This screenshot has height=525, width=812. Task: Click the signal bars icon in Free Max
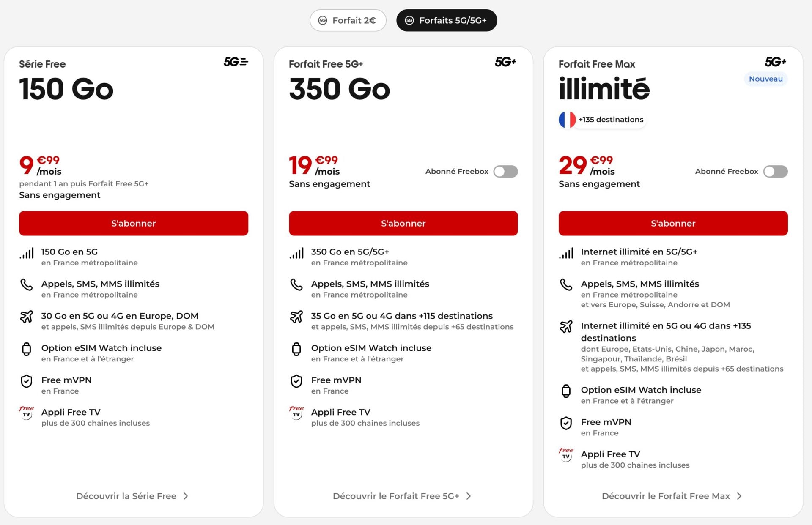pyautogui.click(x=566, y=253)
